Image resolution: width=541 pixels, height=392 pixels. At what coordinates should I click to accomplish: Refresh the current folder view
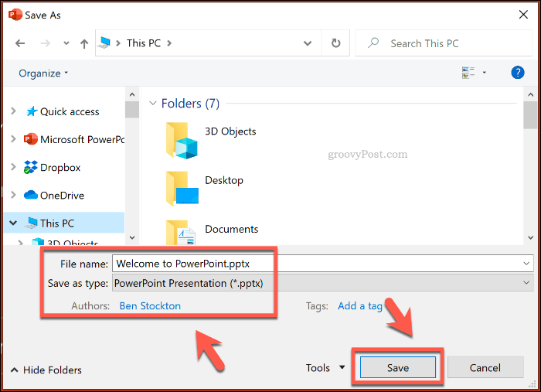(335, 43)
